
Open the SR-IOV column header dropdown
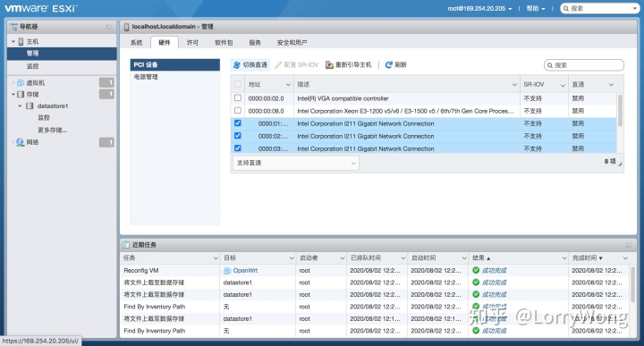(563, 85)
